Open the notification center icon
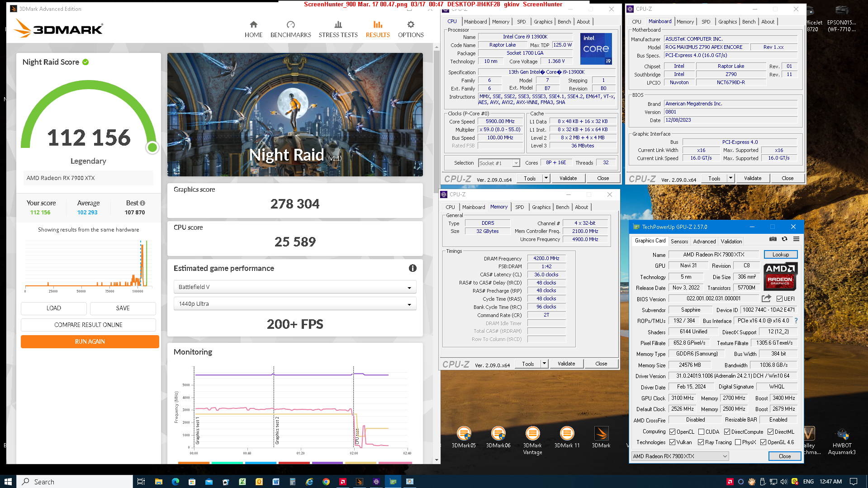This screenshot has height=488, width=868. (854, 482)
